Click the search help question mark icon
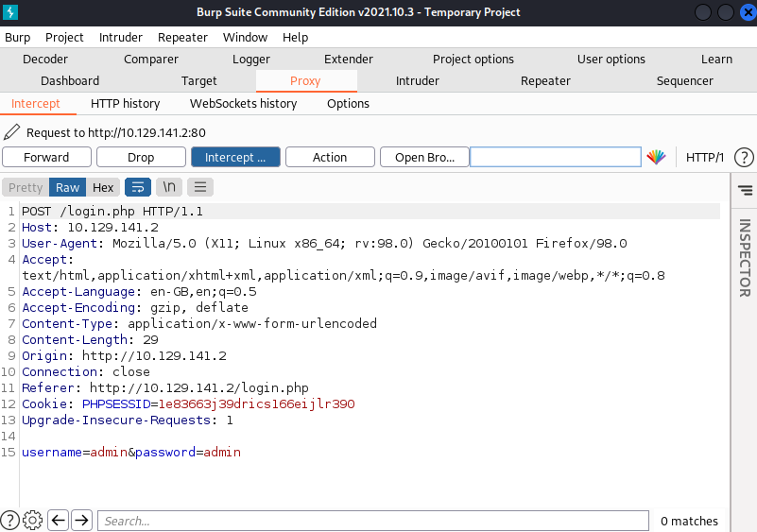This screenshot has height=532, width=757. pyautogui.click(x=9, y=521)
